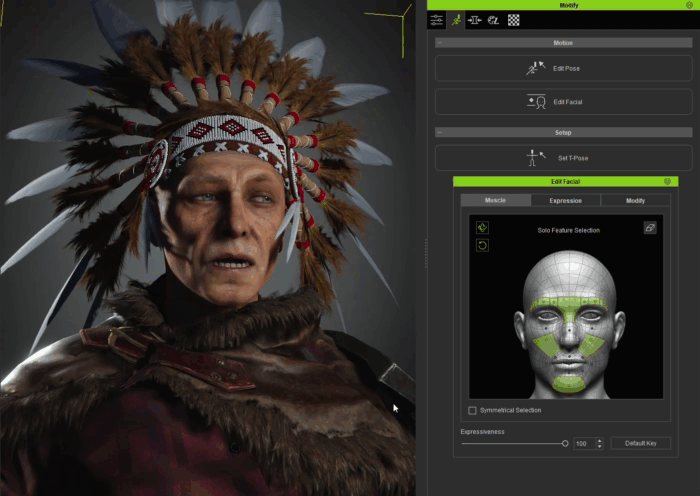Click the Default Key button
700x496 pixels.
click(641, 443)
